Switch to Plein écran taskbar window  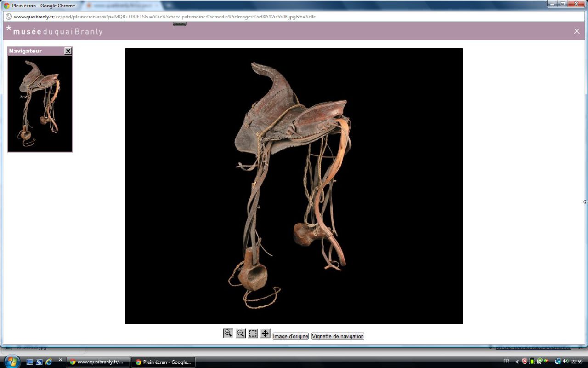[163, 362]
